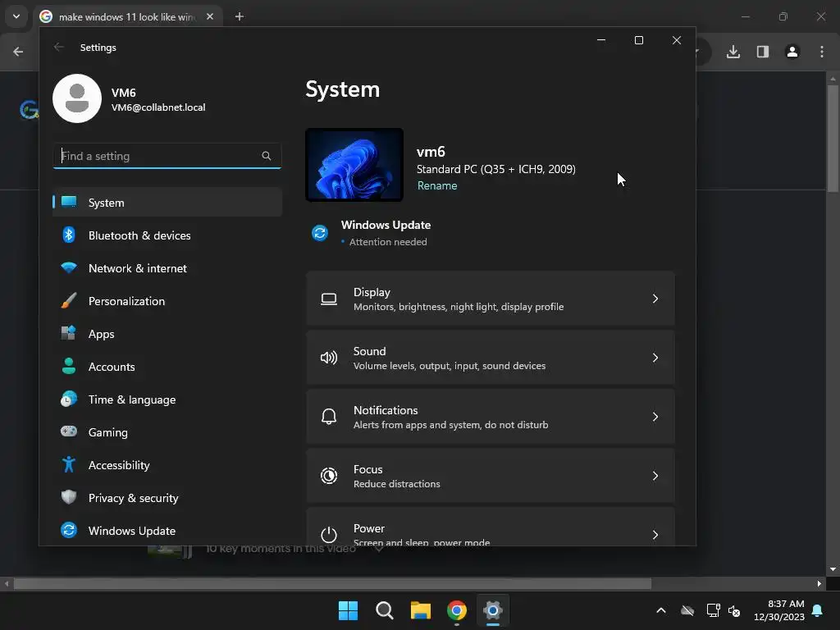The width and height of the screenshot is (840, 630).
Task: Click the Accounts person icon
Action: coord(69,366)
